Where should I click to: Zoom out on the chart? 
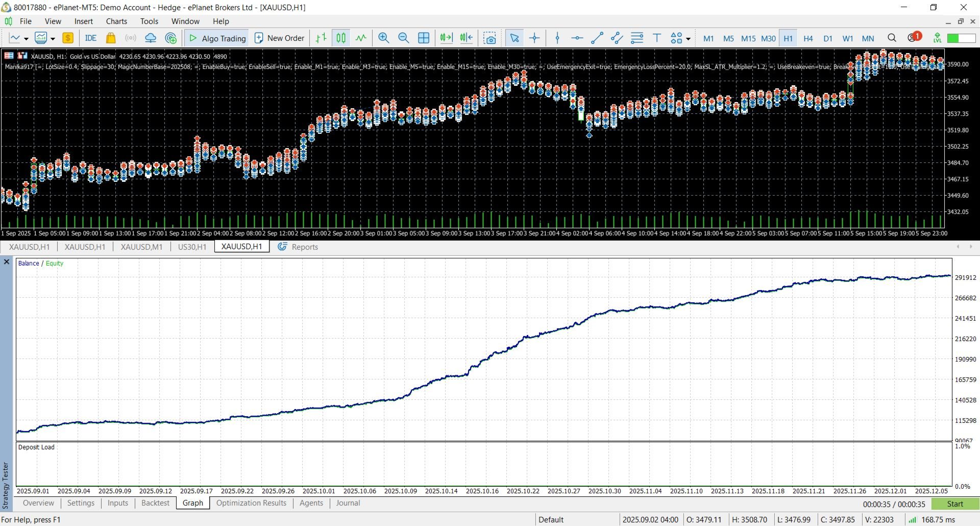coord(403,38)
